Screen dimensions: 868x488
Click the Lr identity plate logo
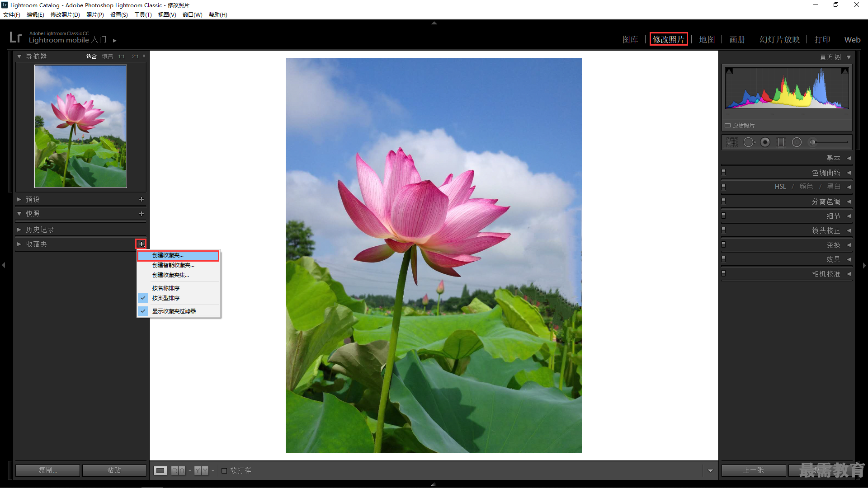15,37
